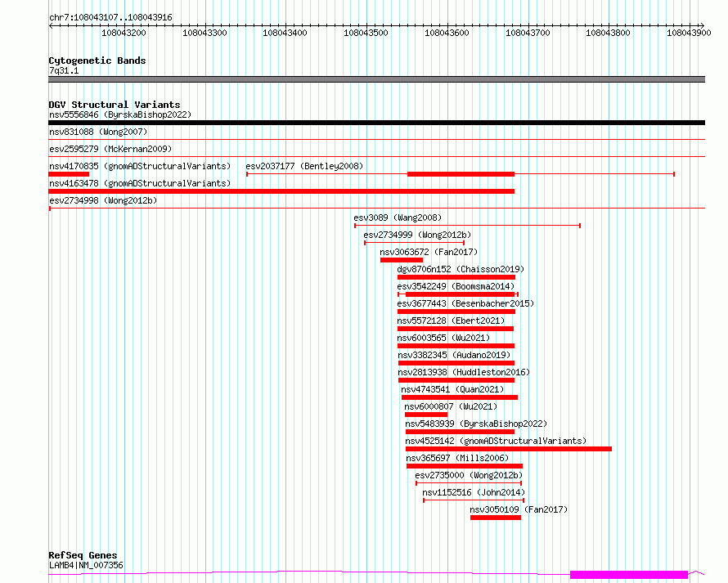Select the long red bar of nsv4163478
The image size is (728, 583).
[281, 191]
